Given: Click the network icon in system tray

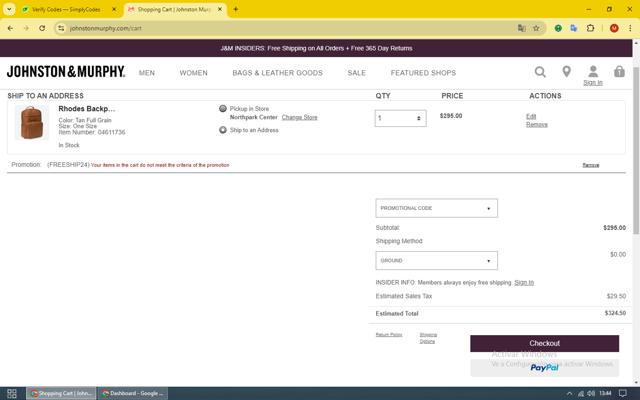Looking at the screenshot, I should point(581,393).
